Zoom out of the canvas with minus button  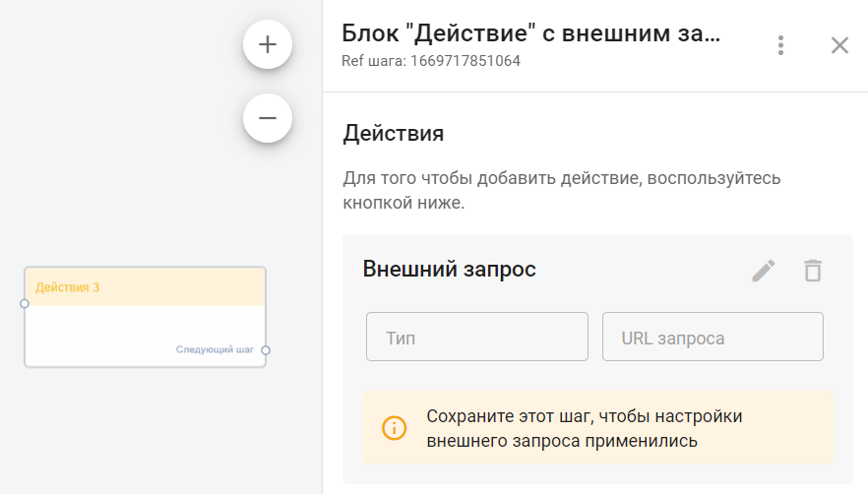pos(268,118)
